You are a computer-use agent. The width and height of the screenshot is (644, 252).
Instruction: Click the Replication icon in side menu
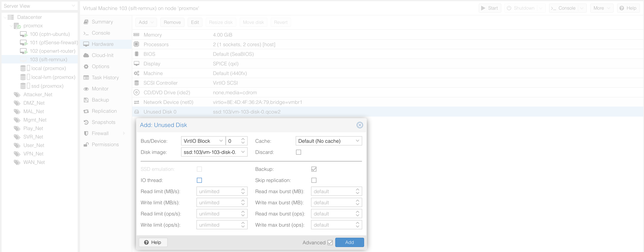click(x=86, y=111)
